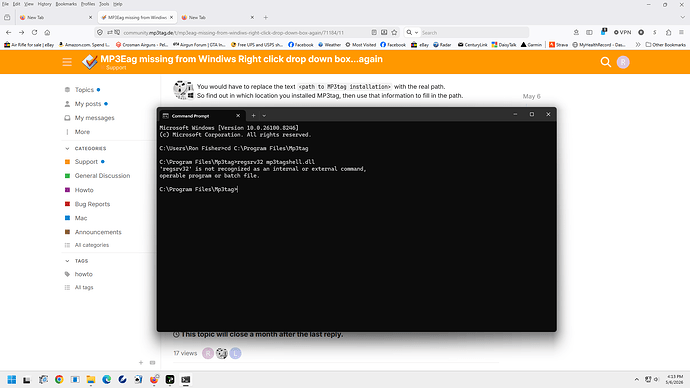Screen dimensions: 690x388
Task: Open the General Discussion category
Action: coord(102,176)
